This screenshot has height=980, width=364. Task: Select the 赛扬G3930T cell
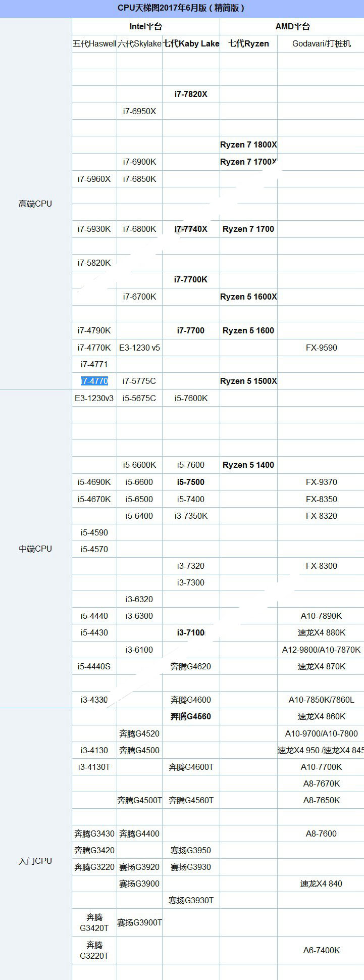(x=191, y=900)
